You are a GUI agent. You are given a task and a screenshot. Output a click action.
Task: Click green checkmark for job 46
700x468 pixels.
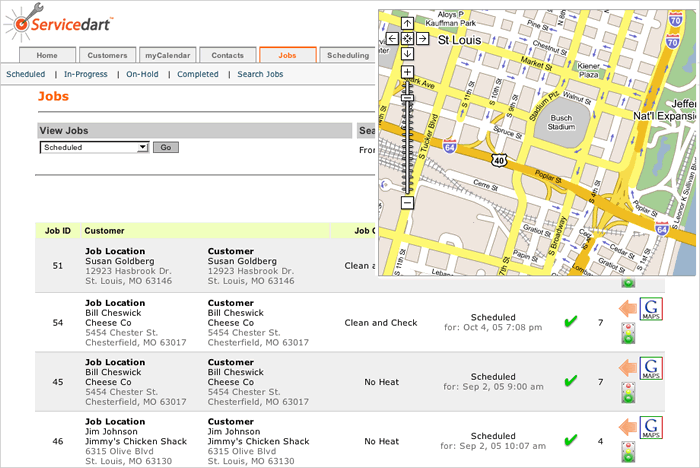click(x=570, y=440)
